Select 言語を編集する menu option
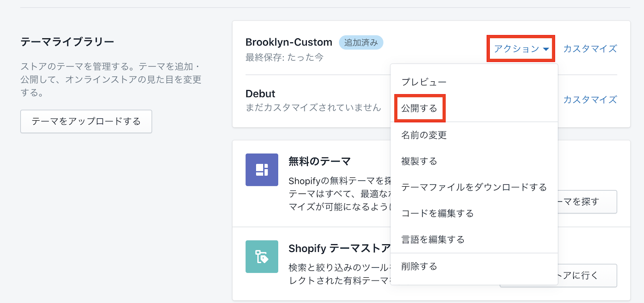The width and height of the screenshot is (644, 303). coord(433,240)
